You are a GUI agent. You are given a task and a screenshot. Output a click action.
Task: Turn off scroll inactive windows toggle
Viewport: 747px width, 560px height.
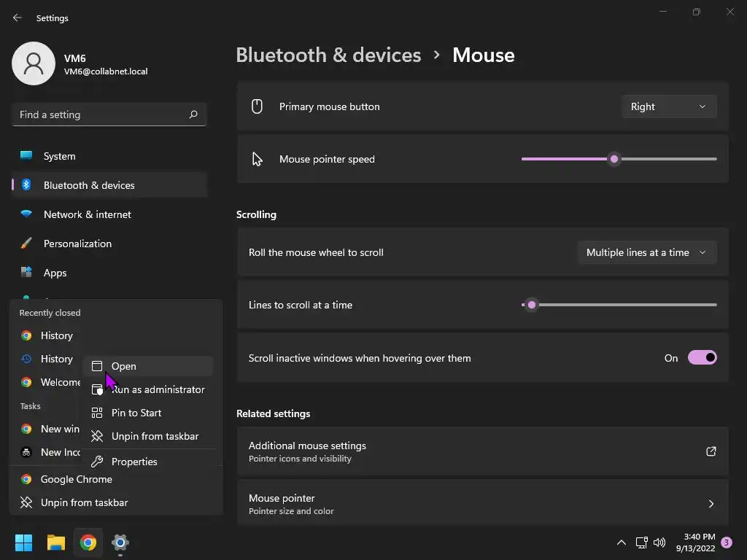[702, 358]
